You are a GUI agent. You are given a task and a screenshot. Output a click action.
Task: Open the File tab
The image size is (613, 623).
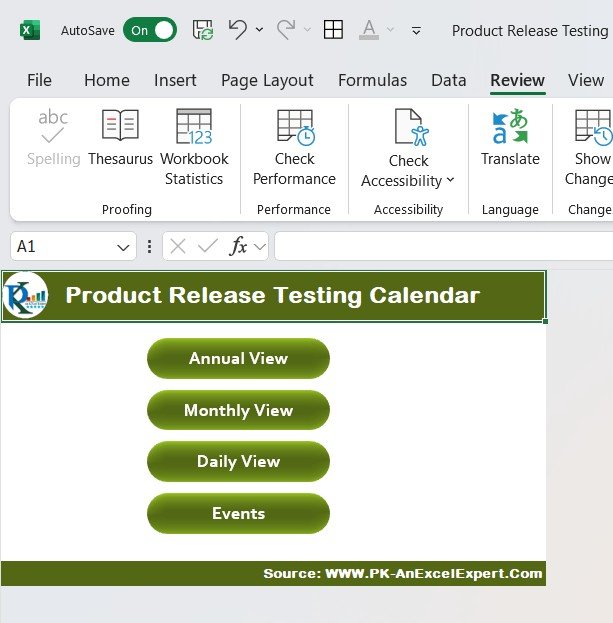[x=39, y=80]
